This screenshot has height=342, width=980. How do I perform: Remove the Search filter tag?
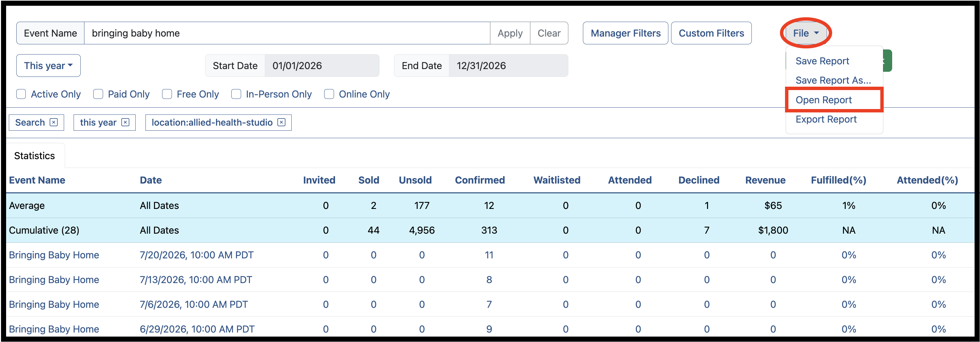point(54,122)
